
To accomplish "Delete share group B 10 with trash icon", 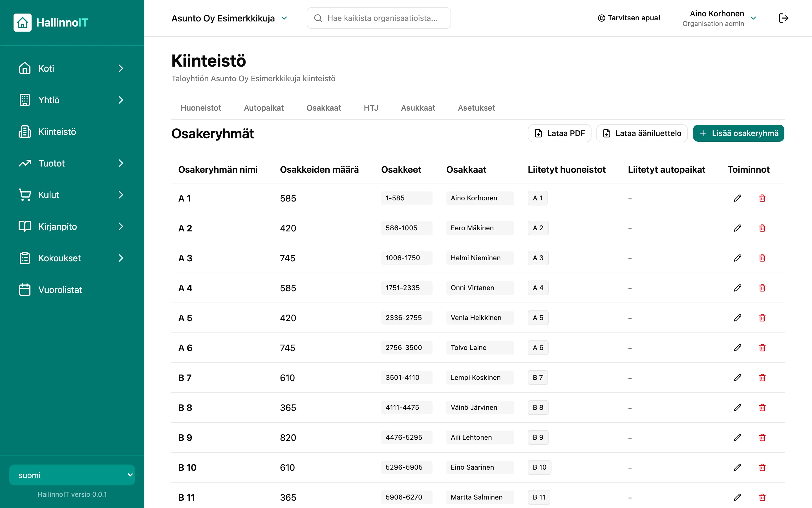I will click(762, 467).
